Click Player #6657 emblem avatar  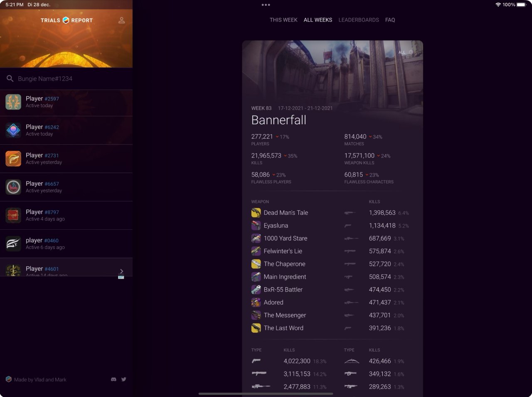point(13,187)
